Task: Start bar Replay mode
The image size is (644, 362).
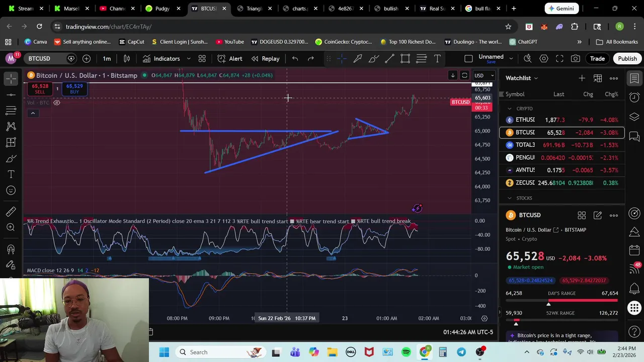Action: [265, 59]
